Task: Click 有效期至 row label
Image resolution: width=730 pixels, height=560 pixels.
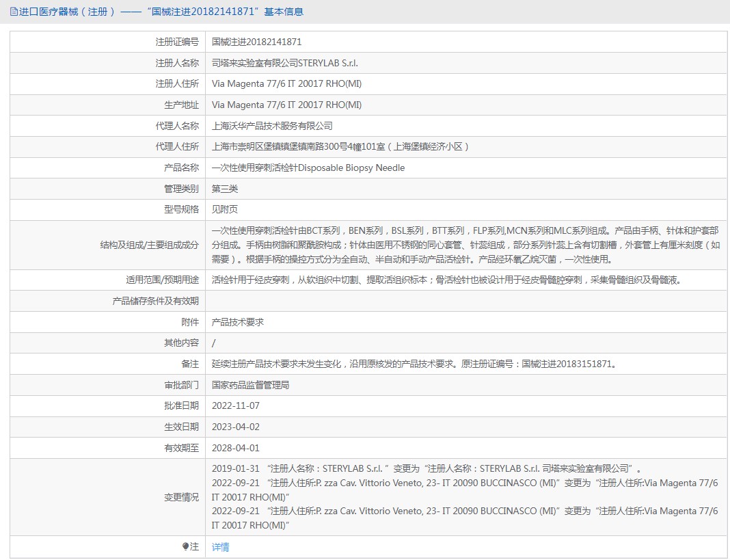Action: point(181,448)
